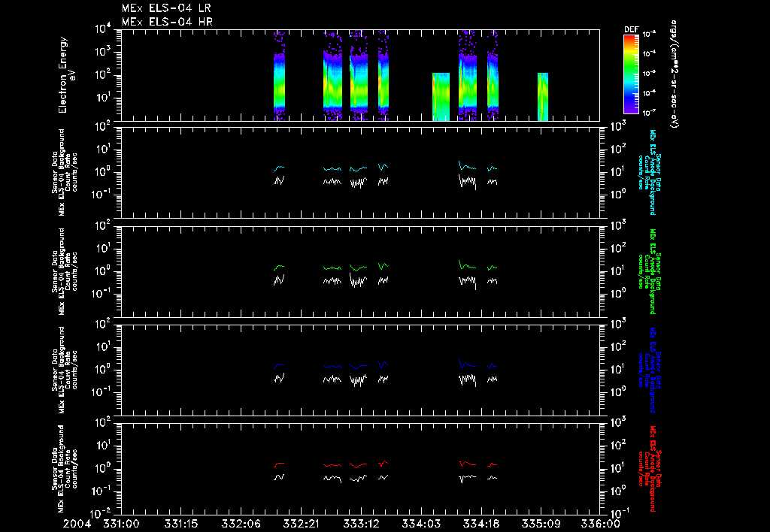Click the "ergs/(cm**2-sr-sec-eV)" units label
Viewport: 770px width, 532px height.
coord(675,74)
